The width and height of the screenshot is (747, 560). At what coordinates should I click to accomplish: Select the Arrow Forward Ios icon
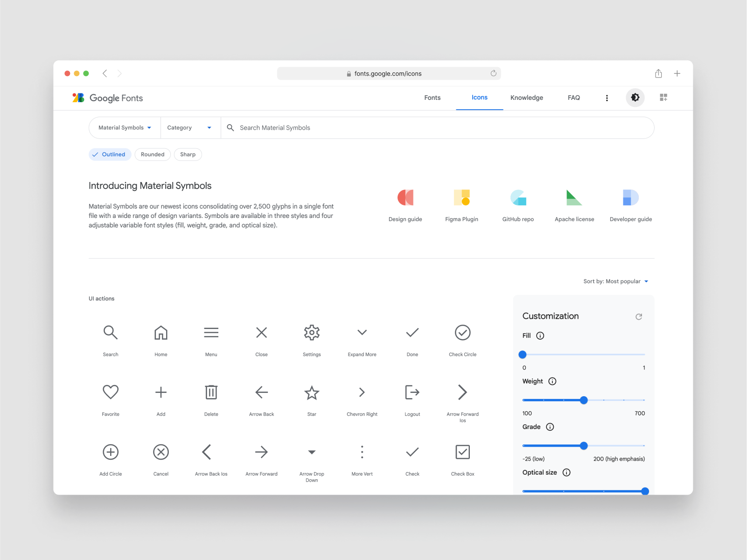coord(463,392)
